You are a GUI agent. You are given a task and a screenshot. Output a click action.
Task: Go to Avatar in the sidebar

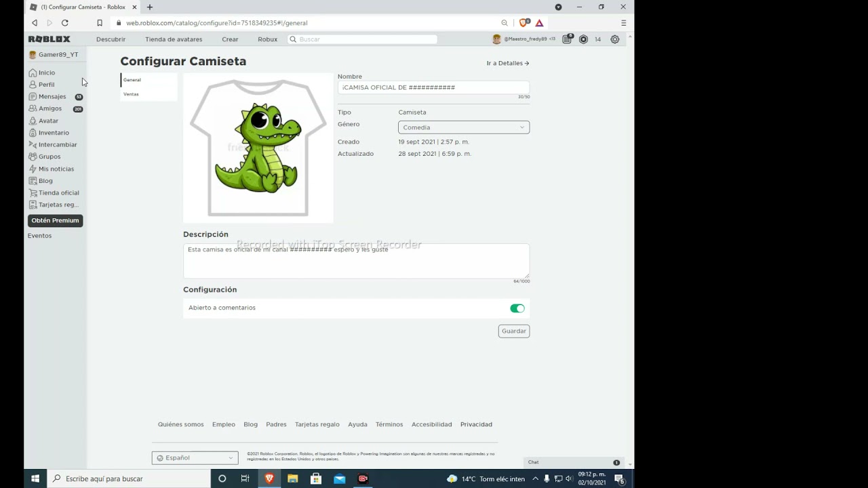pyautogui.click(x=48, y=121)
